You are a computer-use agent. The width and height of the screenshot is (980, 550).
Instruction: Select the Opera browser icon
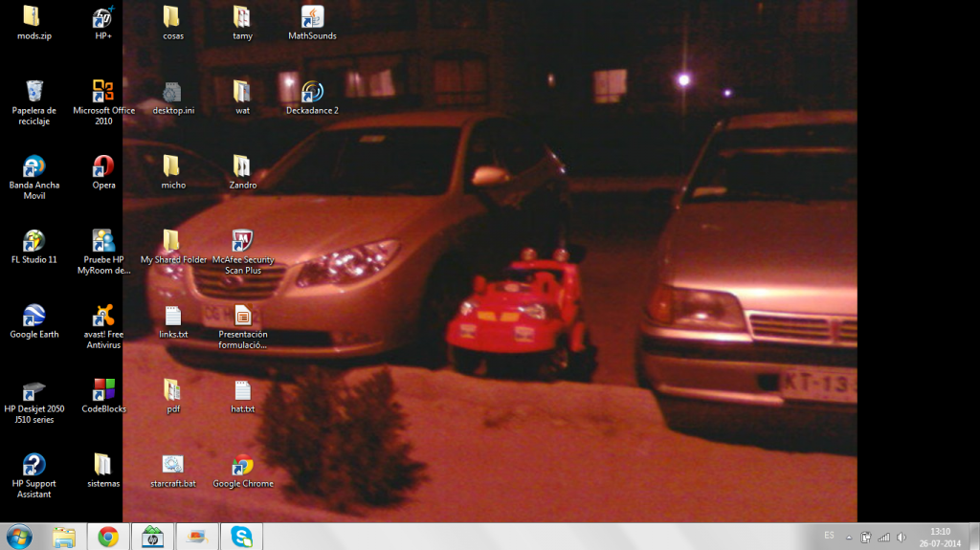tap(103, 166)
